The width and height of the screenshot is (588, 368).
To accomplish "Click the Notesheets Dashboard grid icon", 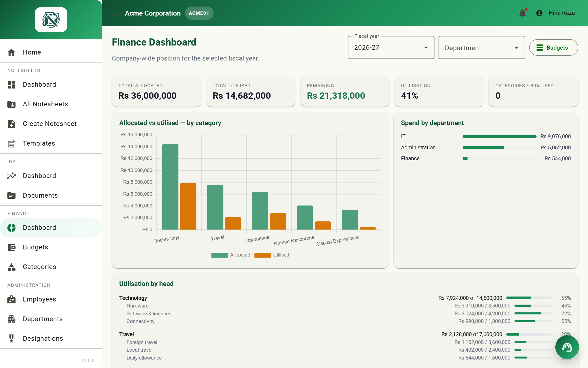I will 11,85.
